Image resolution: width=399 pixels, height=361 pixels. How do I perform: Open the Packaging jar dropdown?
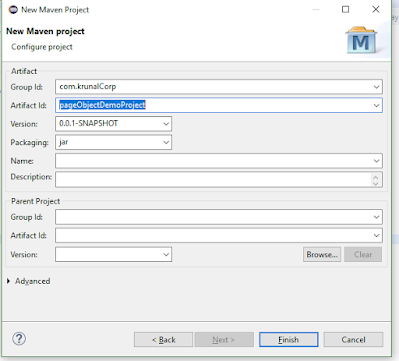tap(166, 142)
